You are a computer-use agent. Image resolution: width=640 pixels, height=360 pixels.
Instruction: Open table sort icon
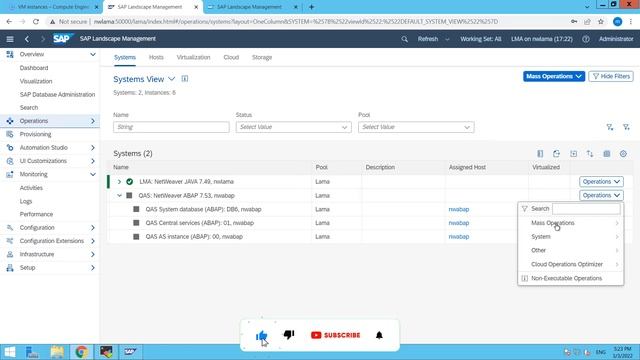pyautogui.click(x=590, y=154)
